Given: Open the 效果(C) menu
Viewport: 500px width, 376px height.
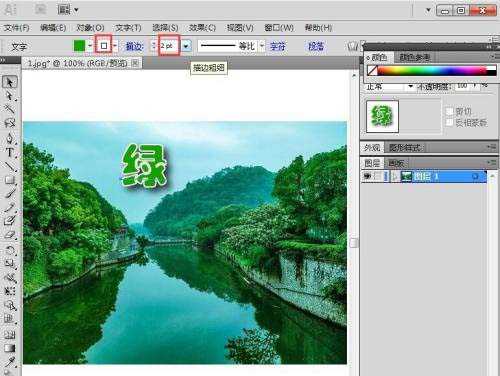Looking at the screenshot, I should [x=202, y=28].
